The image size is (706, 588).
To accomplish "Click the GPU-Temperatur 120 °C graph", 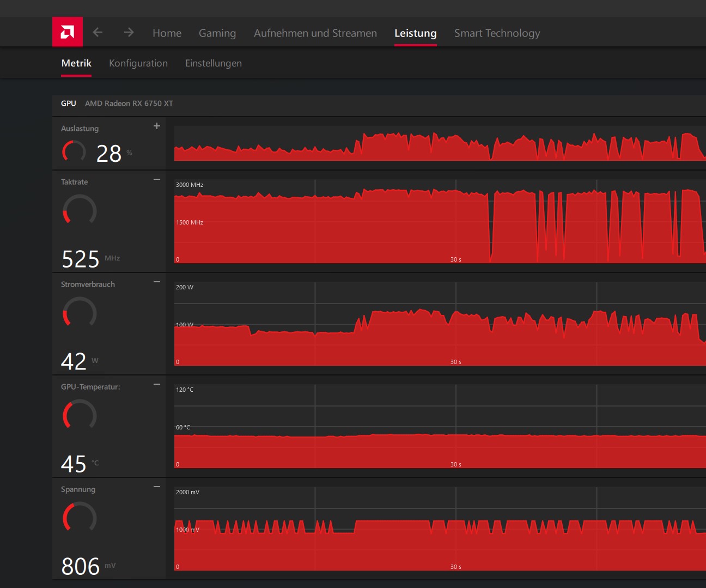I will click(440, 426).
